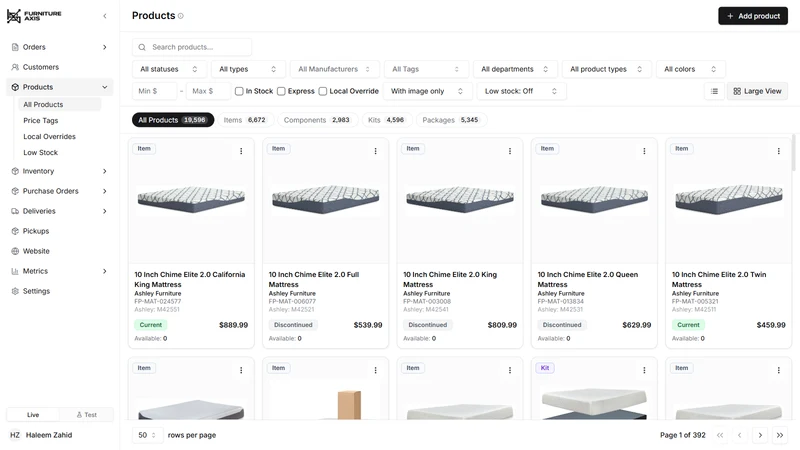Click the info icon next to the Products title
The height and width of the screenshot is (450, 800).
[x=181, y=16]
